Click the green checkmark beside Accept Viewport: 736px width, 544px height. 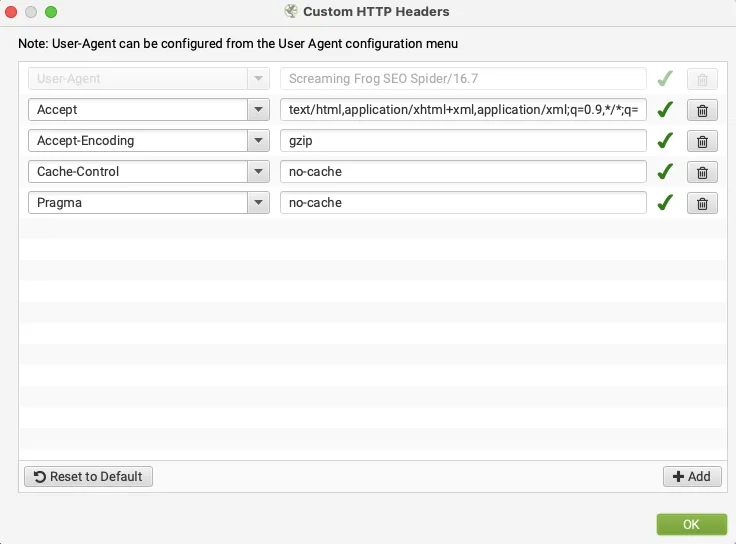coord(665,109)
